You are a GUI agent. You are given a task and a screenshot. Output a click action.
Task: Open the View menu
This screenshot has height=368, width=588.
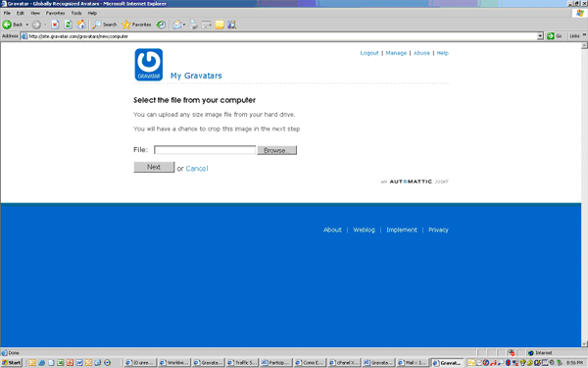(35, 13)
